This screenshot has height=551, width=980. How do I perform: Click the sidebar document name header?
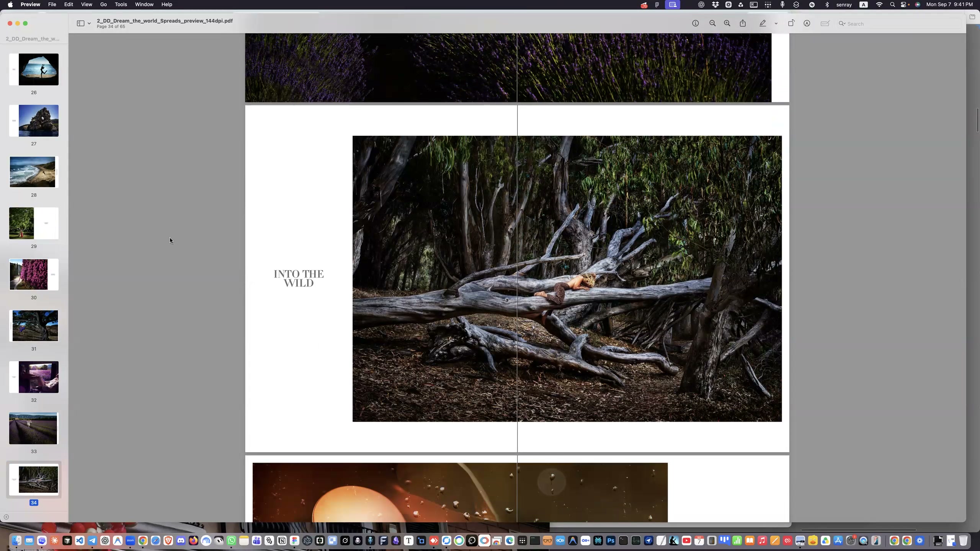[33, 39]
